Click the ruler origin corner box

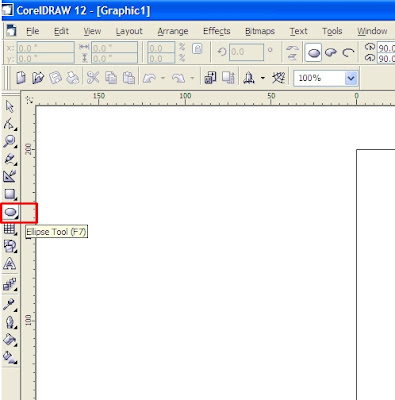[x=29, y=100]
